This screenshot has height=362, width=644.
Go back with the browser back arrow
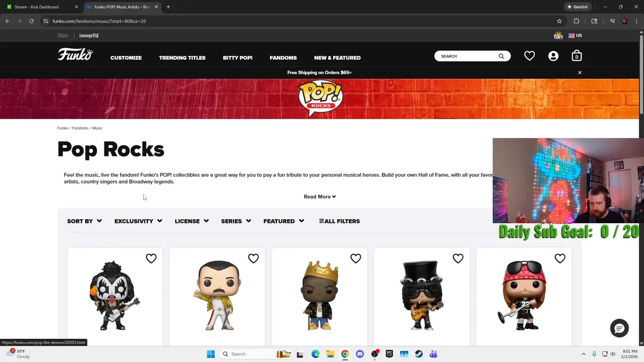7,21
